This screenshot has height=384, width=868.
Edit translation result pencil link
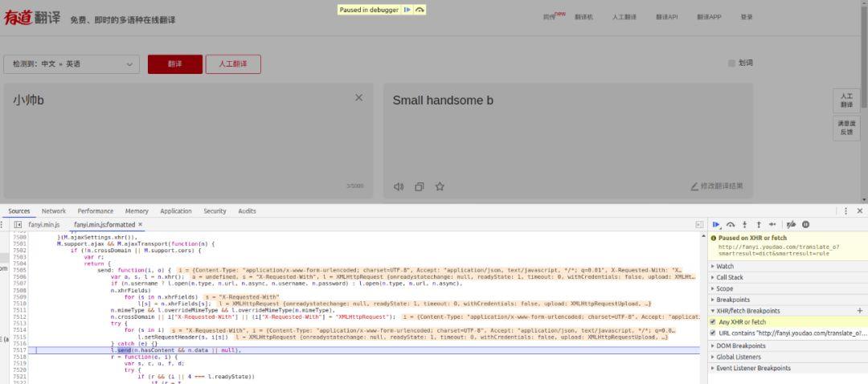[x=717, y=186]
